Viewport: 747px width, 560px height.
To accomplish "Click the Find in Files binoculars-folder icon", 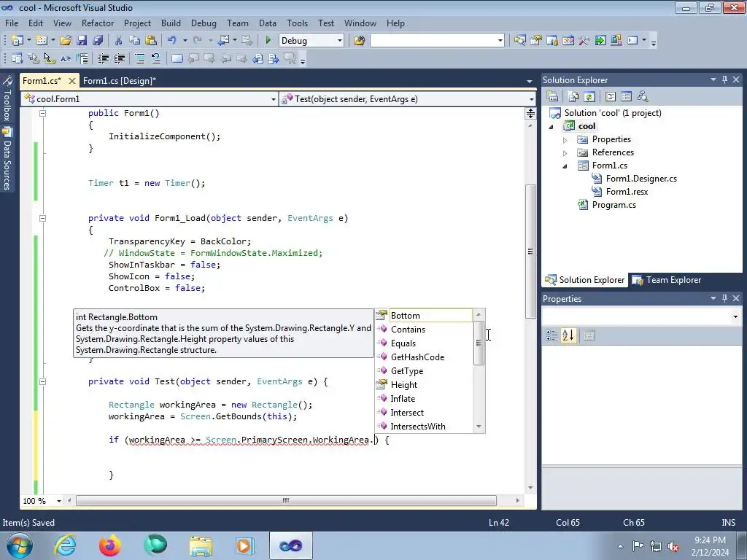I will (x=359, y=41).
